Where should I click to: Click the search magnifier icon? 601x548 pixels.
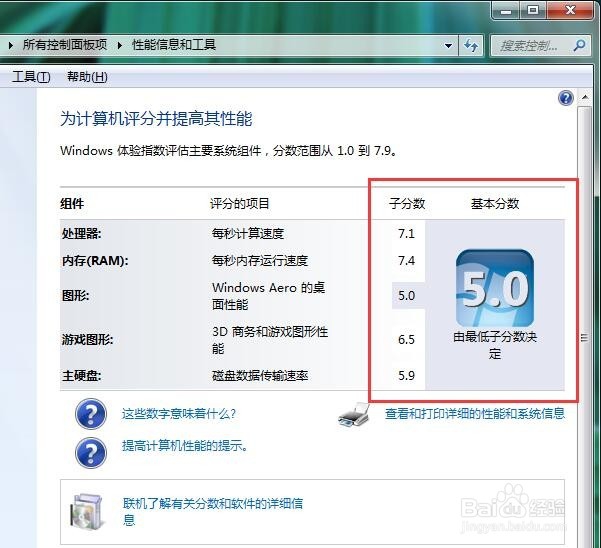pos(580,46)
